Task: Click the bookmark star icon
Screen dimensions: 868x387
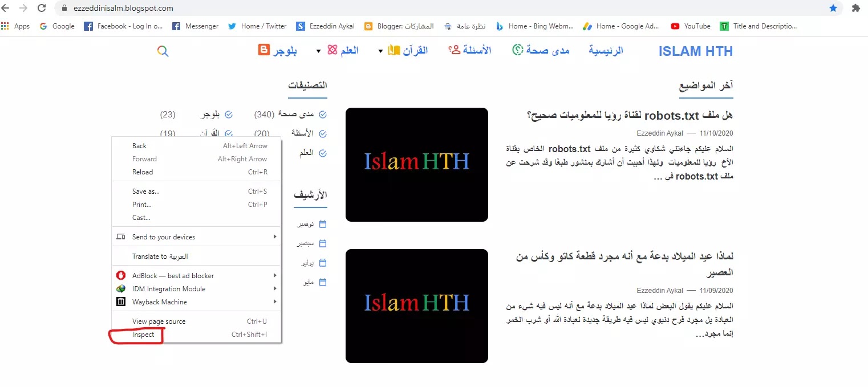Action: coord(833,8)
